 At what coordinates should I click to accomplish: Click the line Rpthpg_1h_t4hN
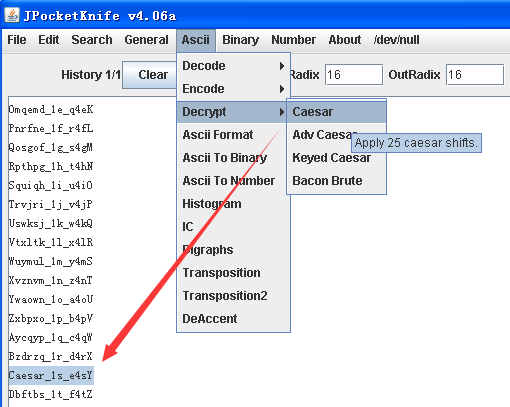click(x=51, y=167)
